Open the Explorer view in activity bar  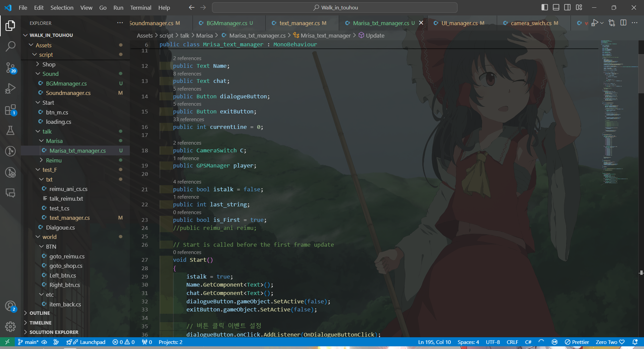tap(10, 26)
